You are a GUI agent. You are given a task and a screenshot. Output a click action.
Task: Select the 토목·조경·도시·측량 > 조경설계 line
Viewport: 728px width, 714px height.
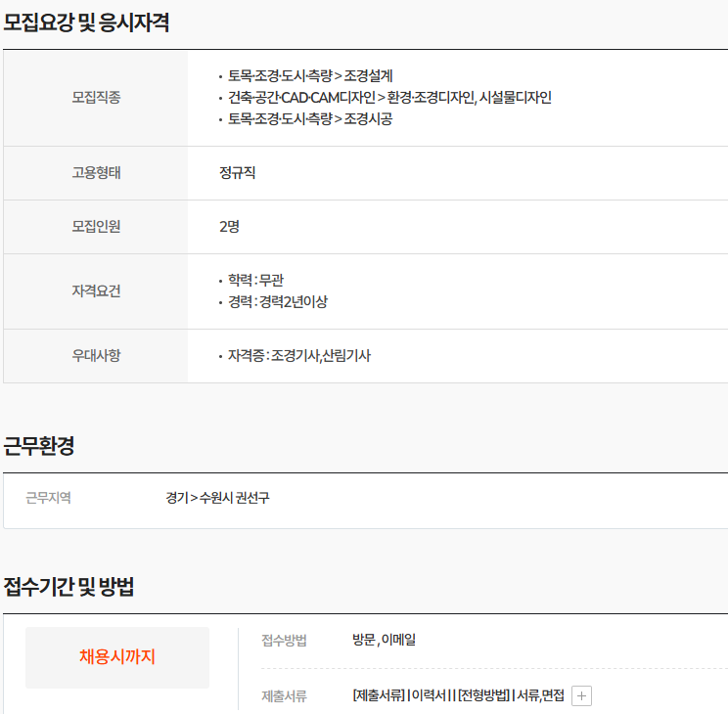click(310, 75)
